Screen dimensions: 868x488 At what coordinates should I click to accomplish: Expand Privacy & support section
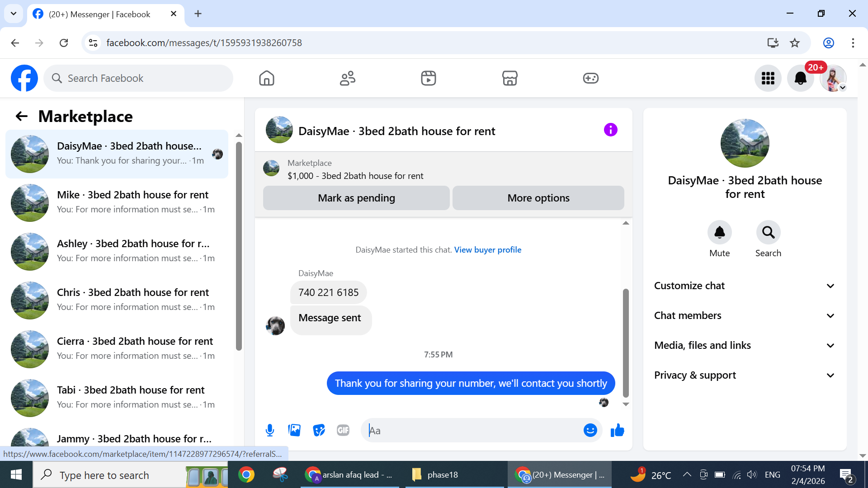click(x=744, y=375)
